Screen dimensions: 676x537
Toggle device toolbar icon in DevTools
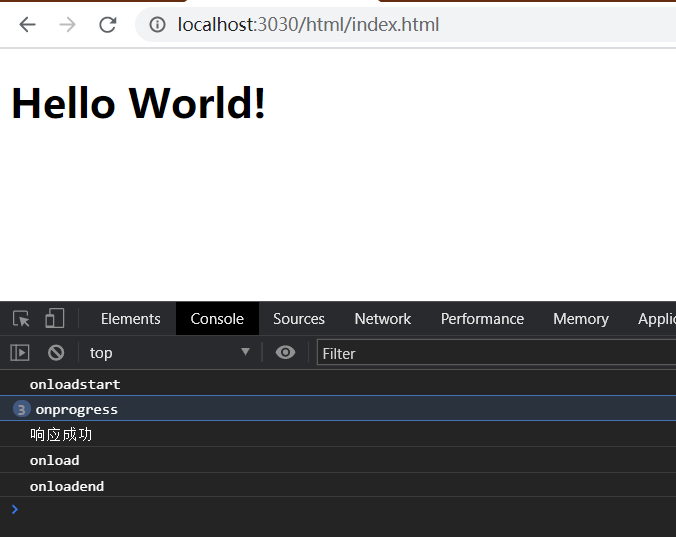(55, 319)
